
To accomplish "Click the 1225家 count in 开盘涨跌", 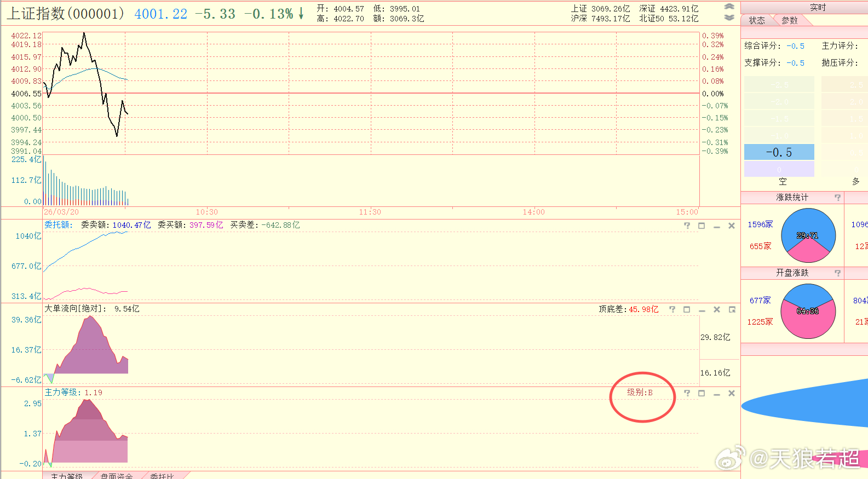I will click(761, 322).
